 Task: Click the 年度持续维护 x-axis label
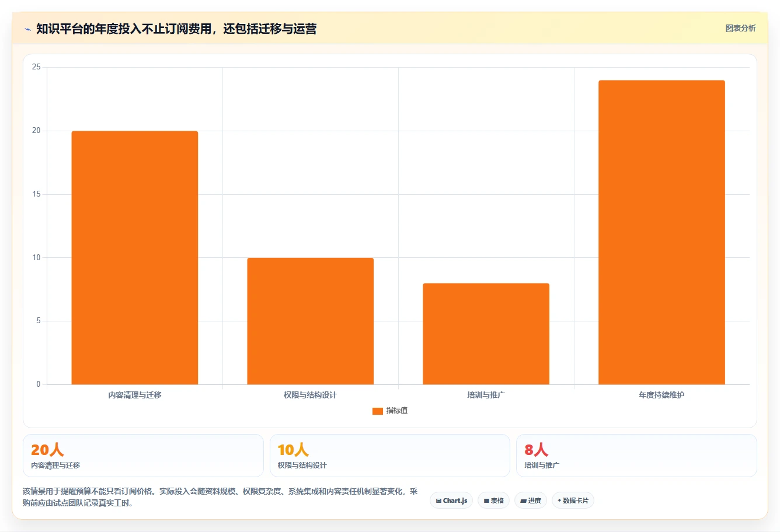(x=661, y=395)
